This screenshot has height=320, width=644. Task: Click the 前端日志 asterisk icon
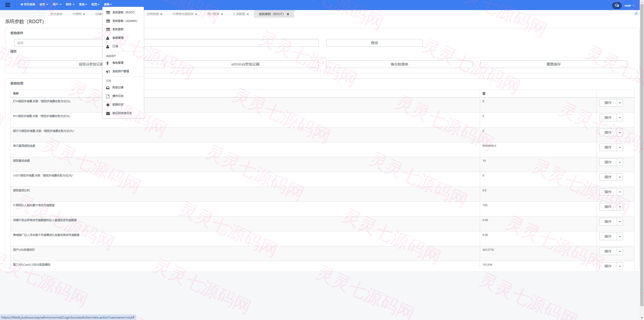pyautogui.click(x=108, y=105)
